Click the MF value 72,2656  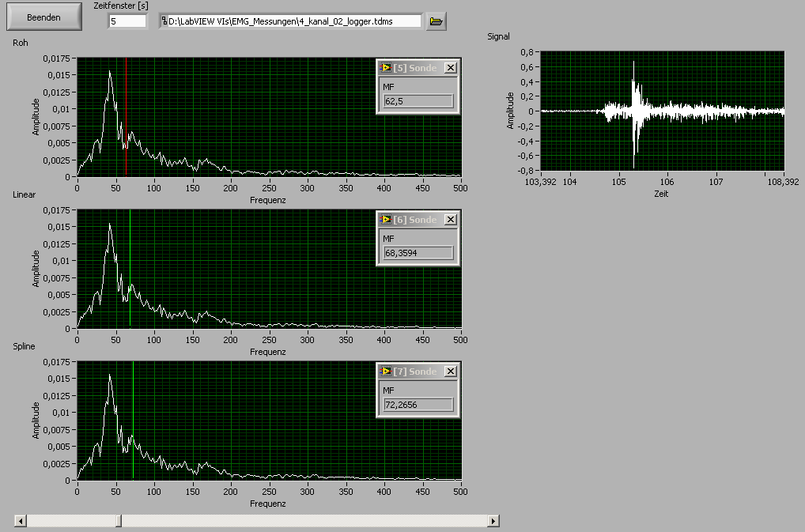click(x=418, y=405)
